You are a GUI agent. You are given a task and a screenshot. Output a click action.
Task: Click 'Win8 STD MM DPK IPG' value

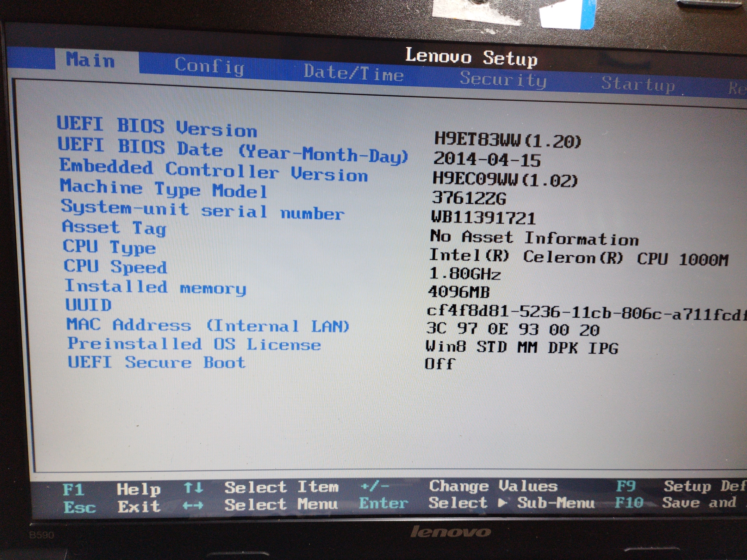pos(522,347)
